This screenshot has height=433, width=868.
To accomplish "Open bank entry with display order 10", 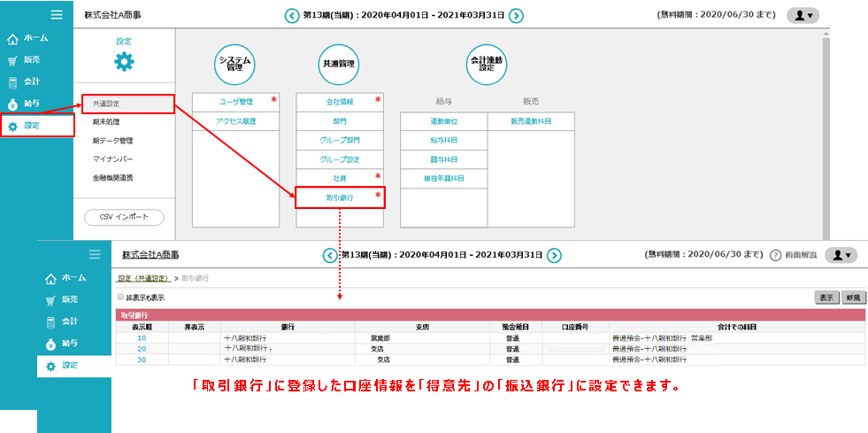I will coord(142,337).
